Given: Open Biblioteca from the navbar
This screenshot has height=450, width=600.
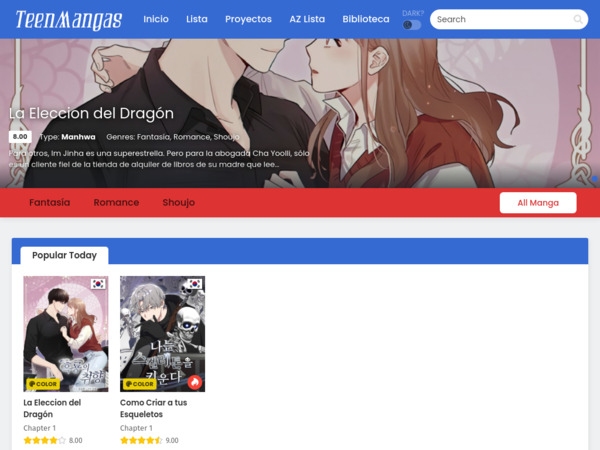Looking at the screenshot, I should pyautogui.click(x=366, y=19).
